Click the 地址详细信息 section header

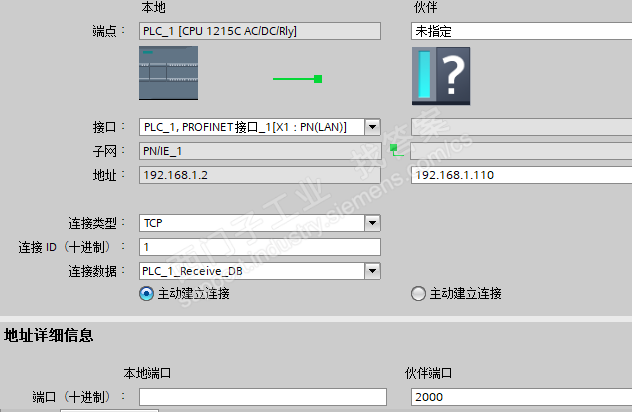(x=49, y=335)
